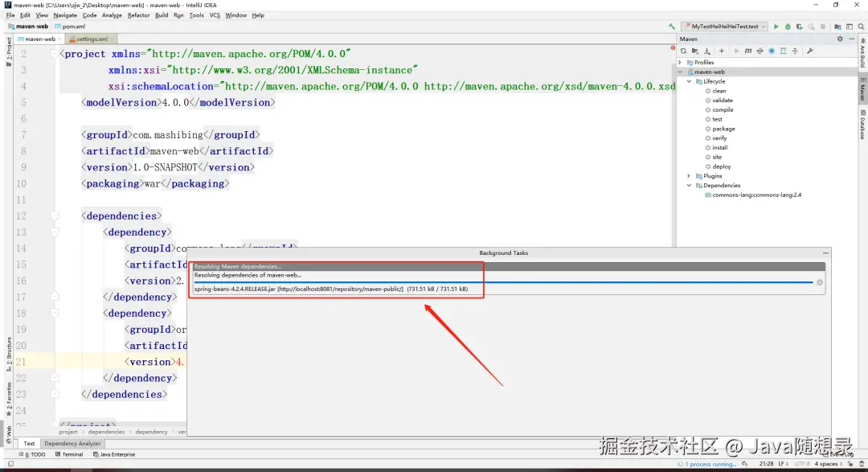868x472 pixels.
Task: Switch to the Dependency Analyzer tab
Action: coord(72,444)
